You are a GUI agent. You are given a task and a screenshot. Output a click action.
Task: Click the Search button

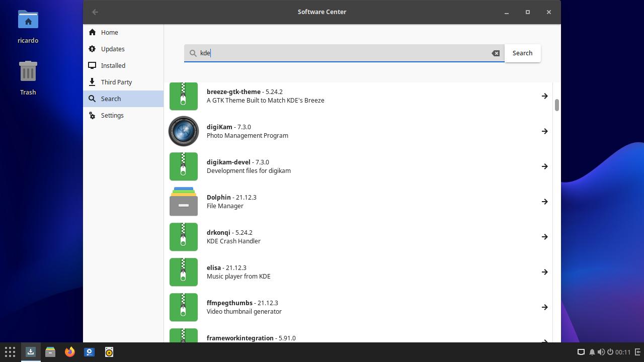click(x=522, y=53)
